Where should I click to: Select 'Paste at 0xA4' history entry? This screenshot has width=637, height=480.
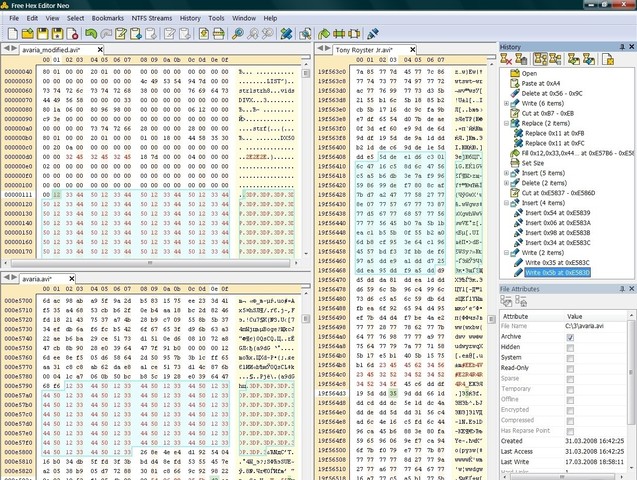[x=541, y=83]
